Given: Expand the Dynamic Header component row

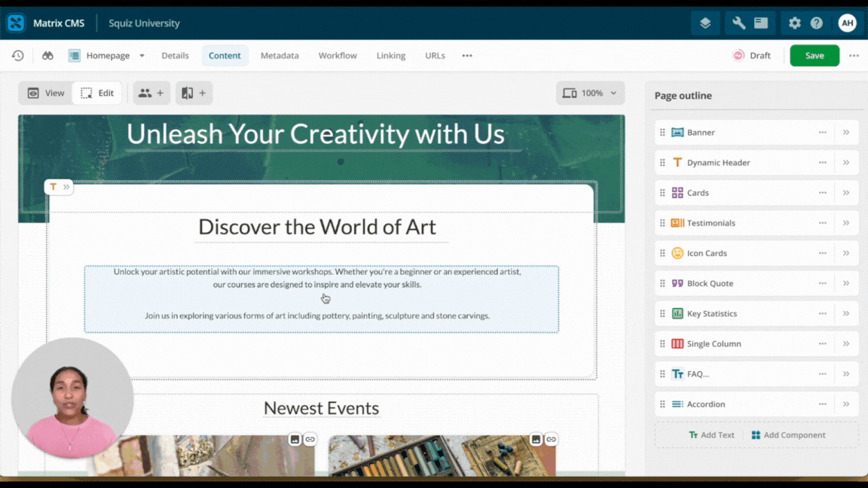Looking at the screenshot, I should 846,163.
